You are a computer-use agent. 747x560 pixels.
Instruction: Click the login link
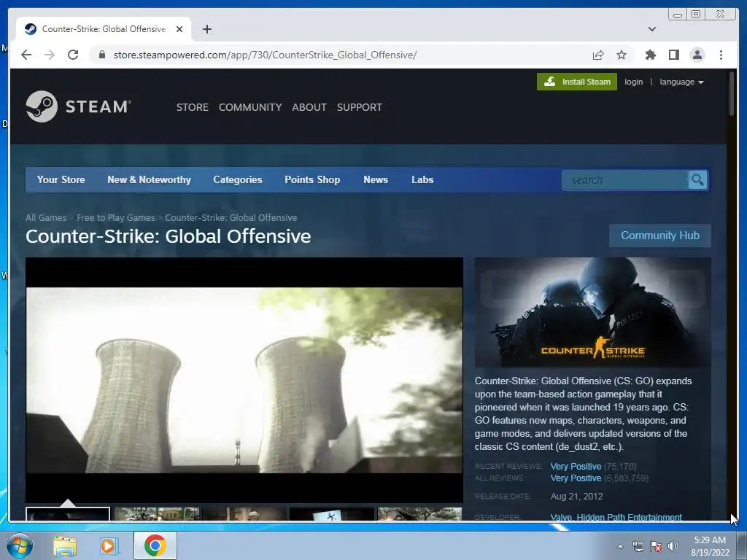click(x=634, y=82)
